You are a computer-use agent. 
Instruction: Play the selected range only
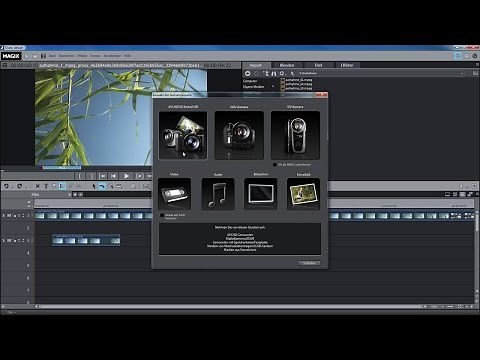pyautogui.click(x=139, y=176)
